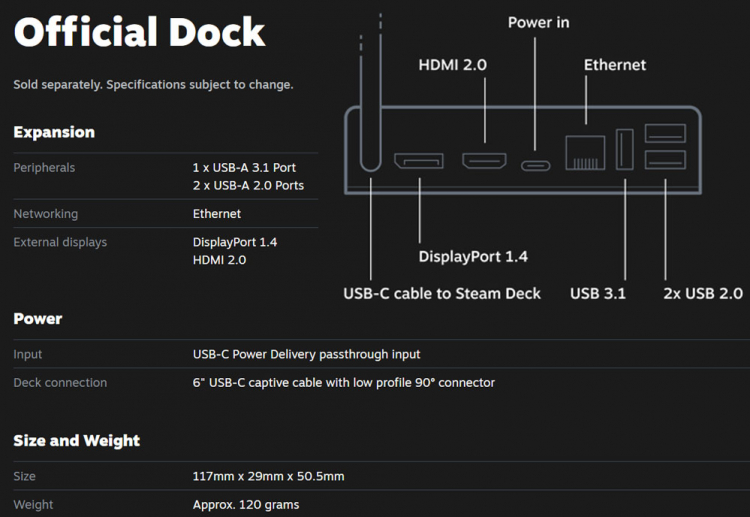Click the upper USB 2.0 port
This screenshot has height=517, width=750.
[x=666, y=132]
